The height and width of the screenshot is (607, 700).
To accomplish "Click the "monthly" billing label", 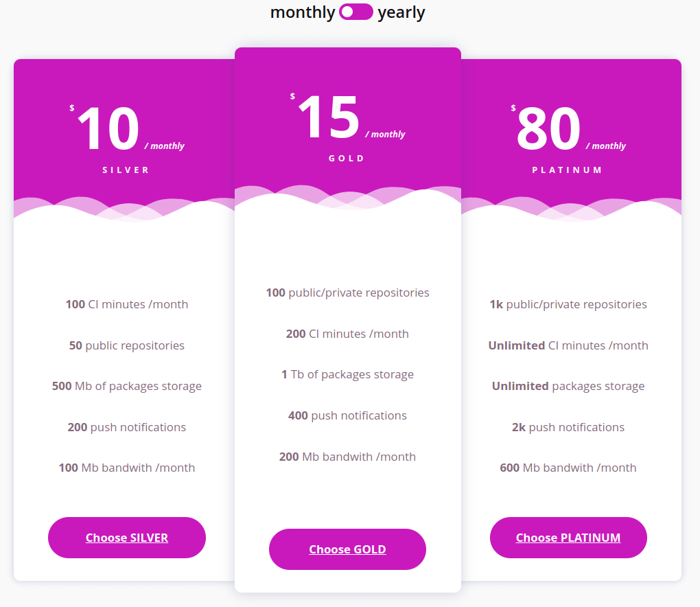I will click(302, 12).
